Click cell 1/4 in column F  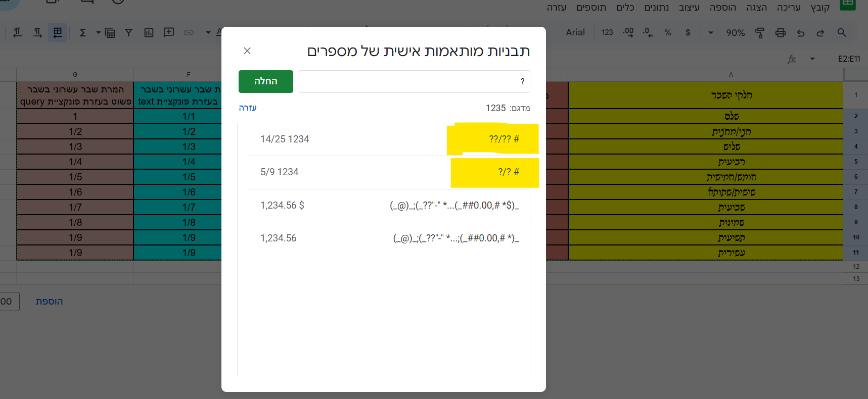[178, 162]
